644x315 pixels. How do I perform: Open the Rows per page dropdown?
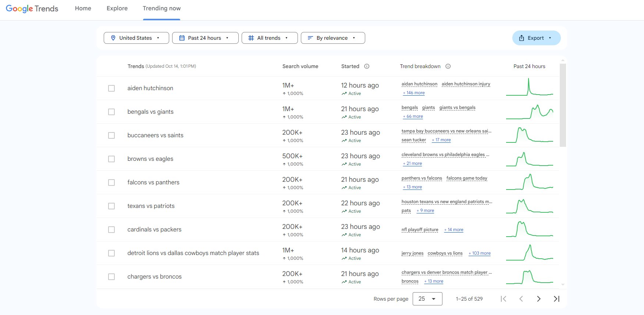[x=427, y=299]
